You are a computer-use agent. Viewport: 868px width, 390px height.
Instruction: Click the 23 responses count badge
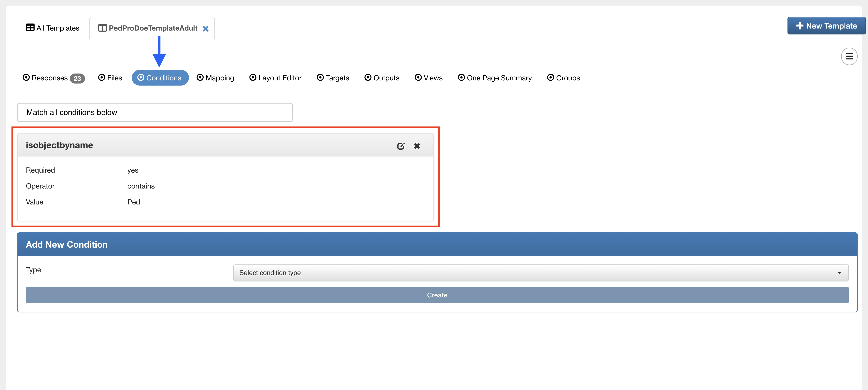coord(77,79)
